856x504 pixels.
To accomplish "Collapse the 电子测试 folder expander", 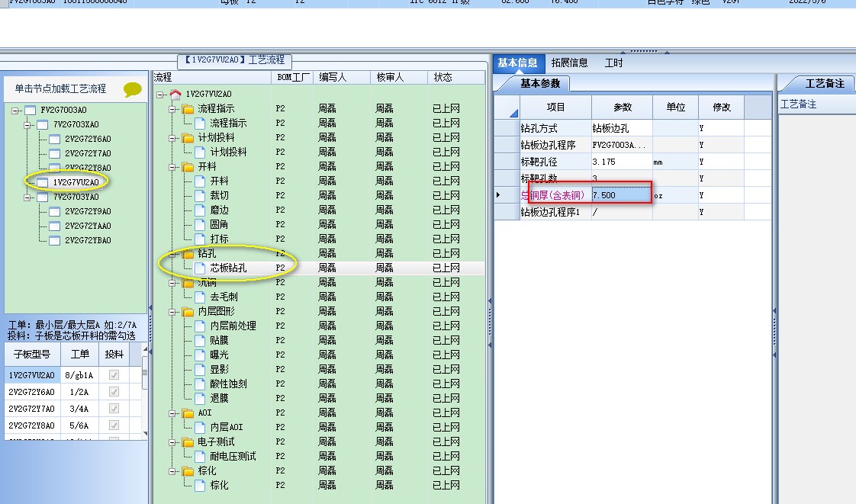I will pos(172,442).
